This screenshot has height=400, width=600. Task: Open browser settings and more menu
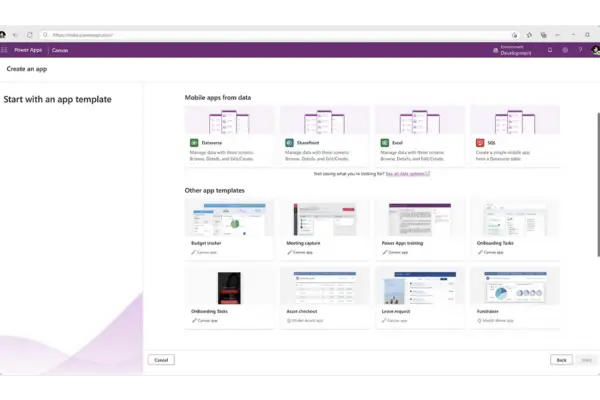pos(558,35)
